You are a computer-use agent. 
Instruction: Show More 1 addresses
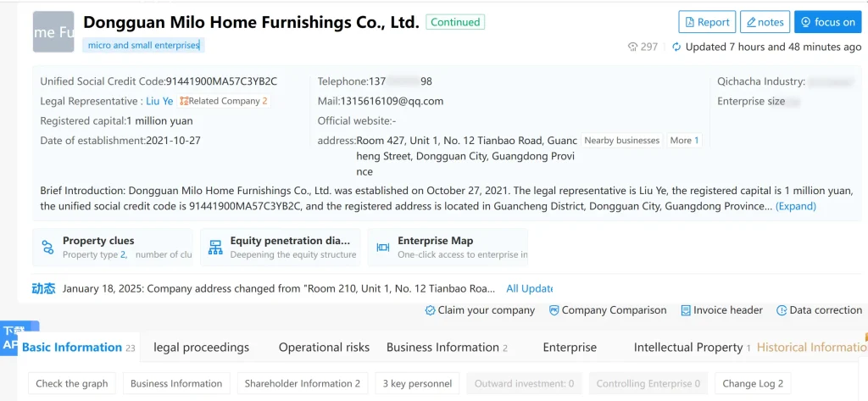tap(684, 141)
